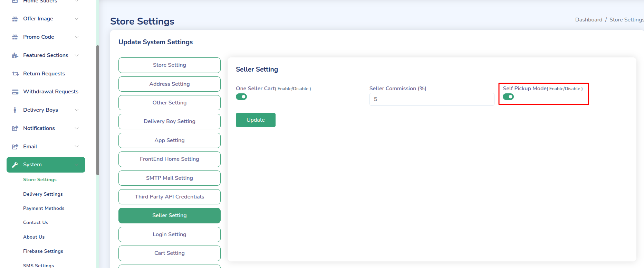Open Delivery Settings sidebar link
Image resolution: width=644 pixels, height=268 pixels.
pos(43,194)
